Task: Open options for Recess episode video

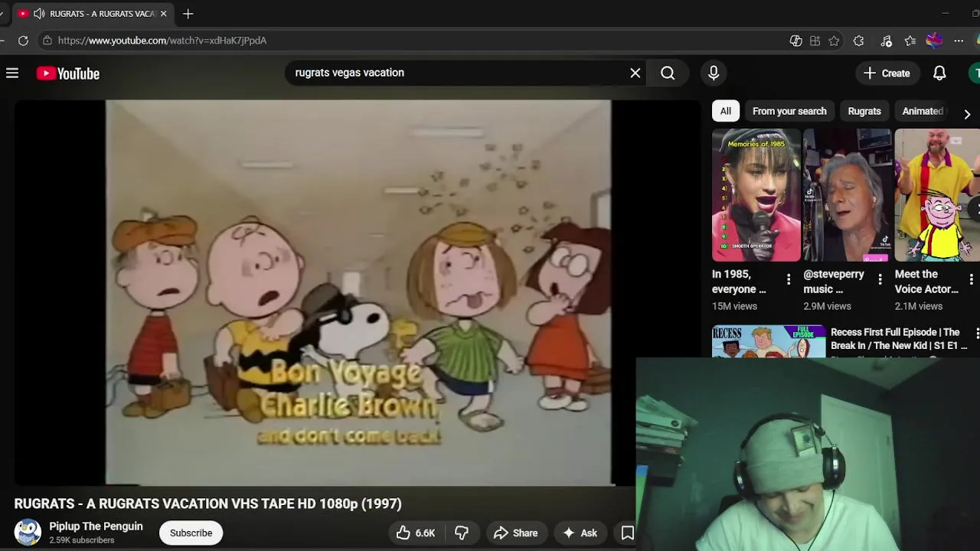Action: pos(976,333)
